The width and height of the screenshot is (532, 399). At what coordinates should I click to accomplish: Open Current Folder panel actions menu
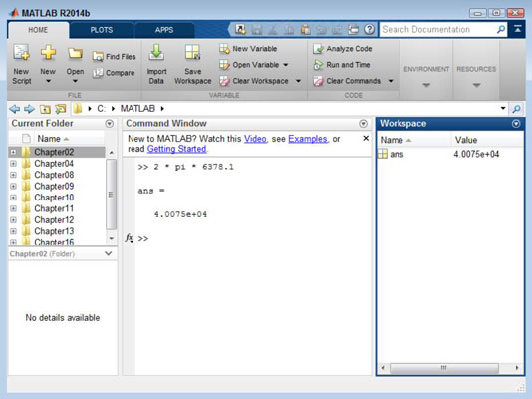point(110,124)
